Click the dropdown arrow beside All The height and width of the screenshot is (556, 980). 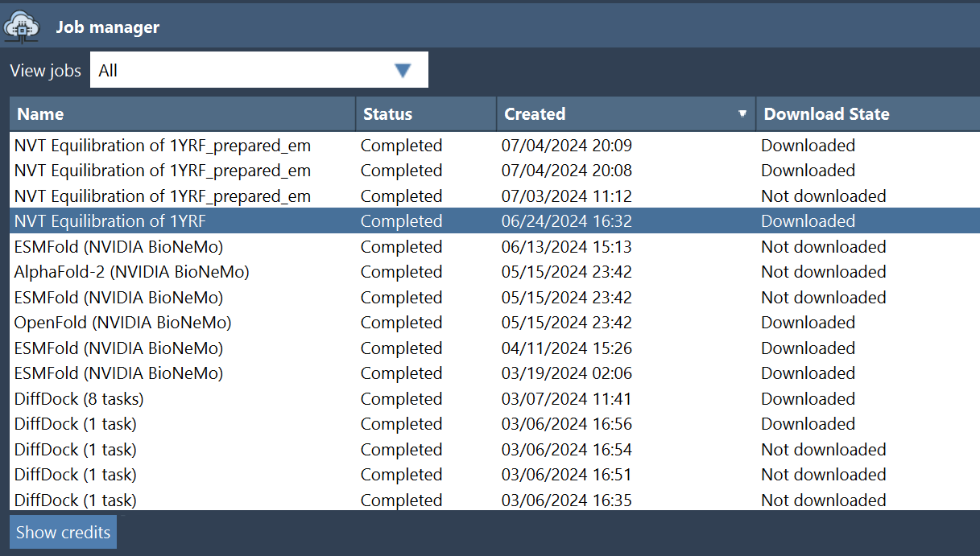click(x=403, y=71)
